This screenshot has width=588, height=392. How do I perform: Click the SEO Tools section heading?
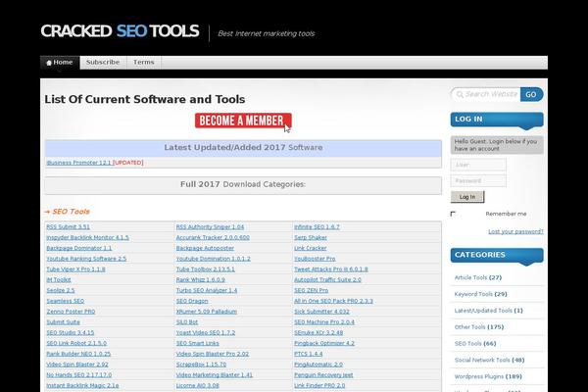(x=71, y=212)
